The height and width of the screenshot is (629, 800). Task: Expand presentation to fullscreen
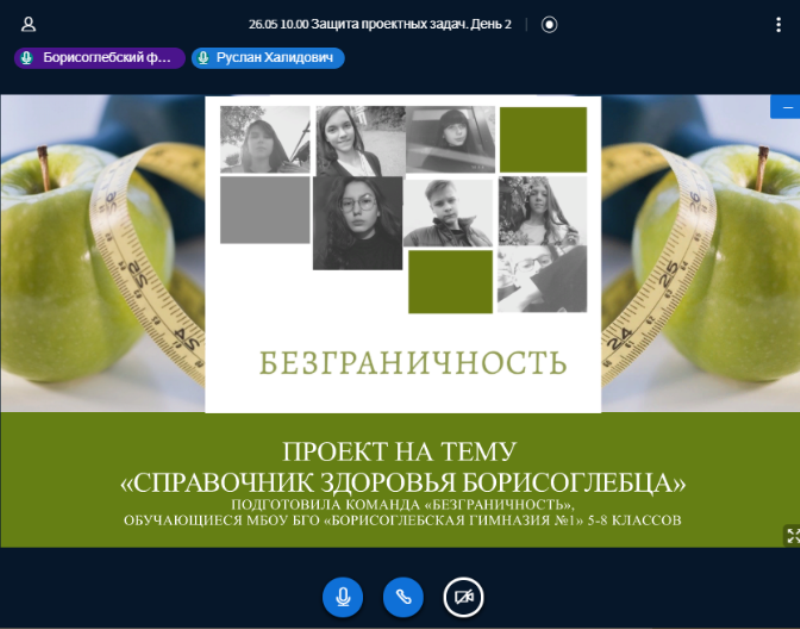(791, 536)
